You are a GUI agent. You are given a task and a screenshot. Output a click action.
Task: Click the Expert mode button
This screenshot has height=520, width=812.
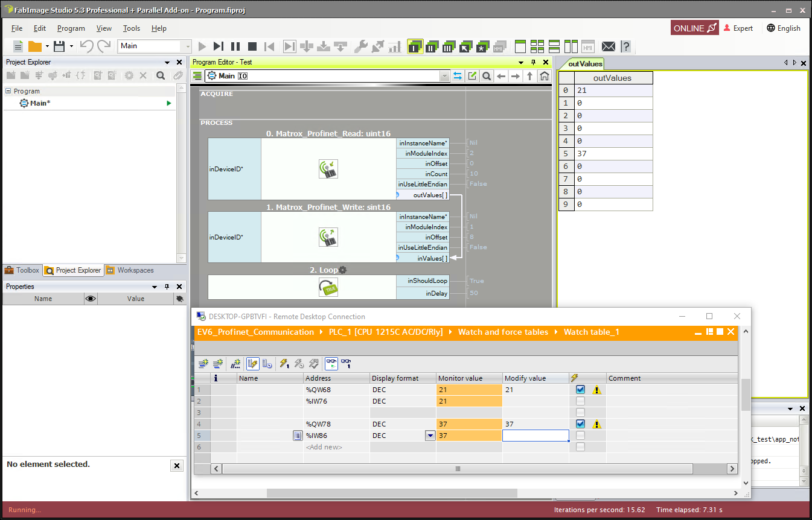click(x=738, y=28)
